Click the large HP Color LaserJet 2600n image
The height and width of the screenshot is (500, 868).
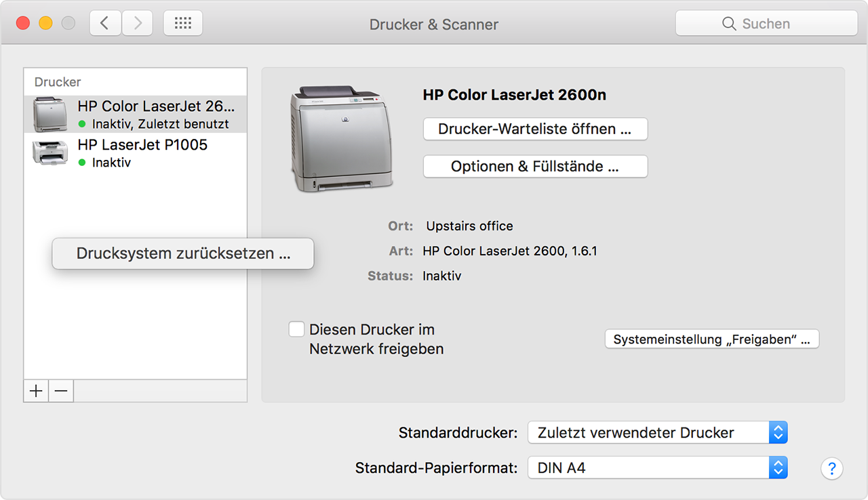click(341, 139)
